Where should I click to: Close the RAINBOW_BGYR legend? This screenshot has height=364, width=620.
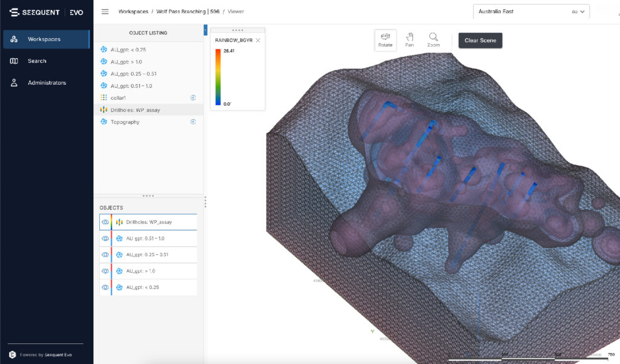tap(259, 40)
